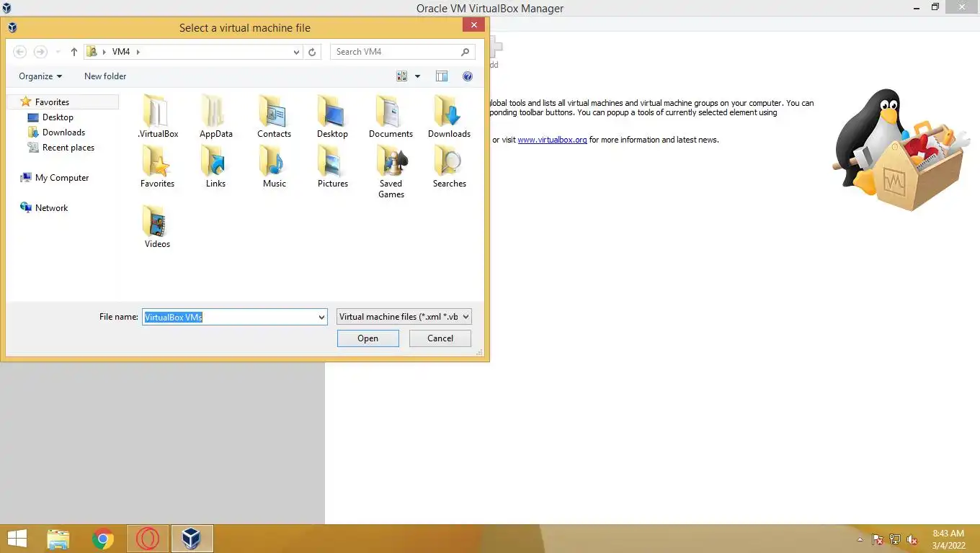The image size is (980, 553).
Task: Expand the address bar history dropdown
Action: pyautogui.click(x=296, y=52)
